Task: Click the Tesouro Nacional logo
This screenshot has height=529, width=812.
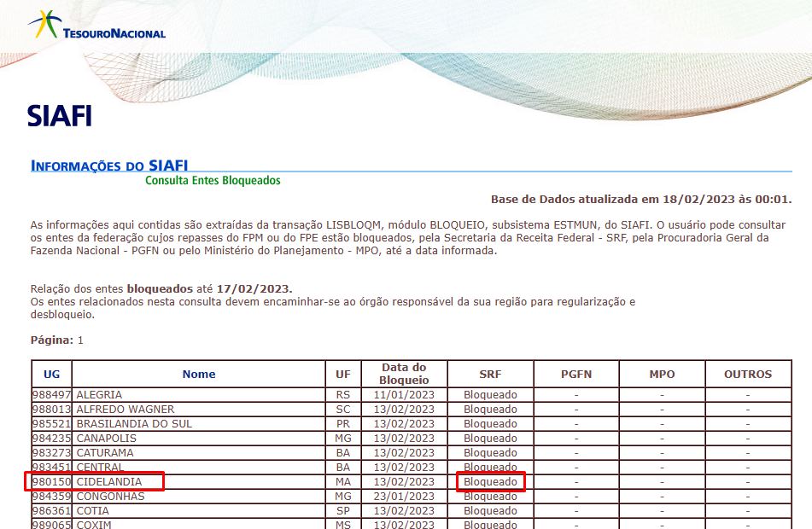Action: (x=96, y=26)
